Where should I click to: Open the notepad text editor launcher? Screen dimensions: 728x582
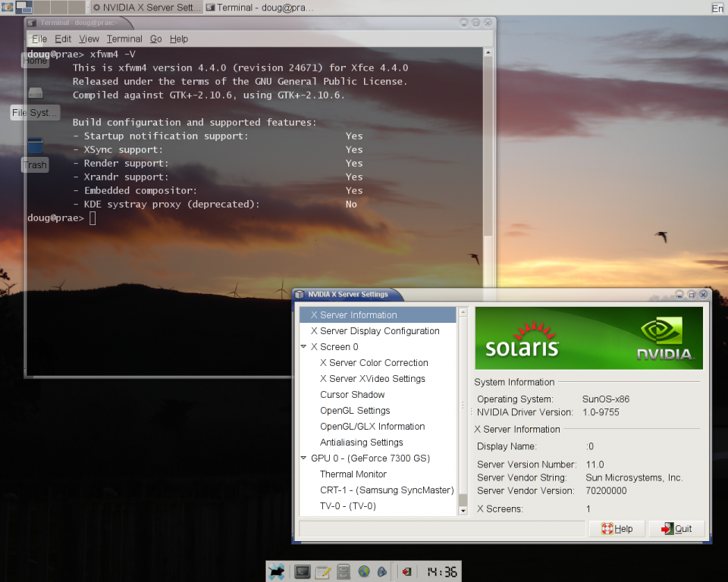323,572
